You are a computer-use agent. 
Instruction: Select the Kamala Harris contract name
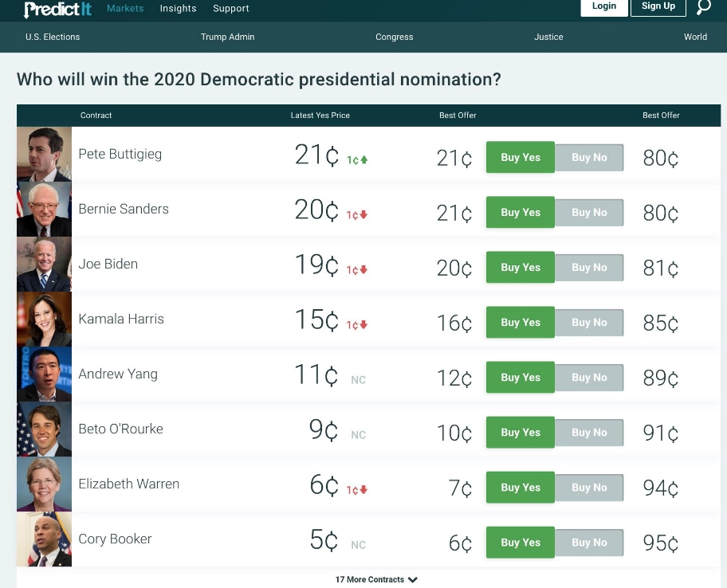(121, 319)
